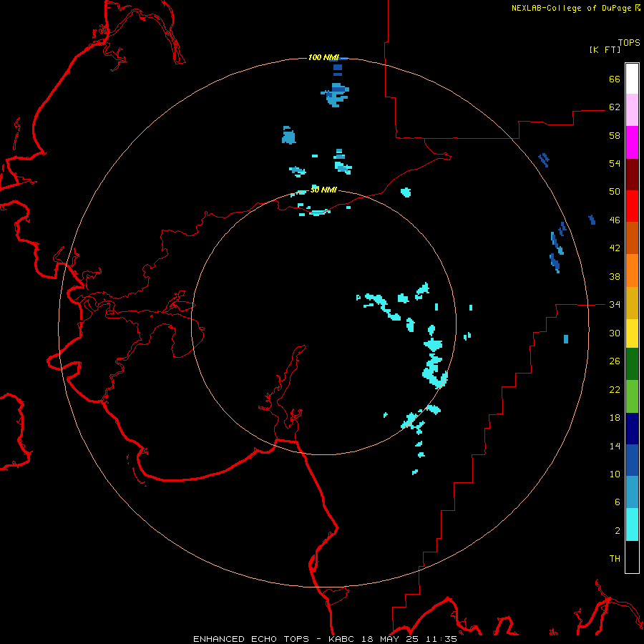Screen dimensions: 644x644
Task: Click the "TOPS" legend title
Action: click(x=629, y=43)
